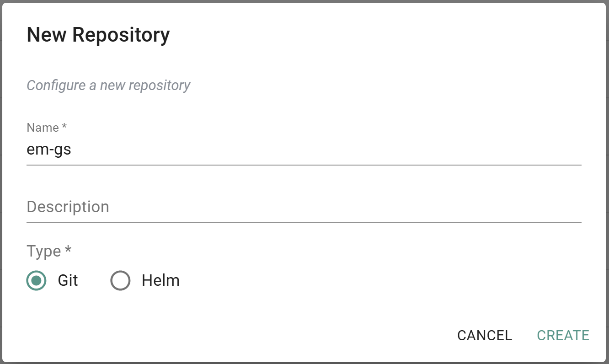The height and width of the screenshot is (364, 609).
Task: Confirm repository creation with CREATE
Action: [563, 335]
